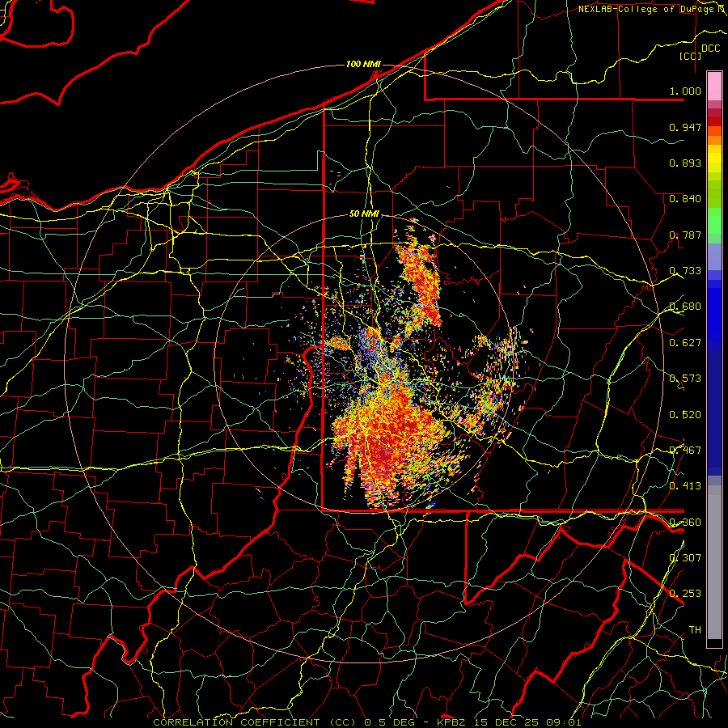Click the 0.893 value on the color scale
Screen dimensions: 728x728
click(685, 163)
